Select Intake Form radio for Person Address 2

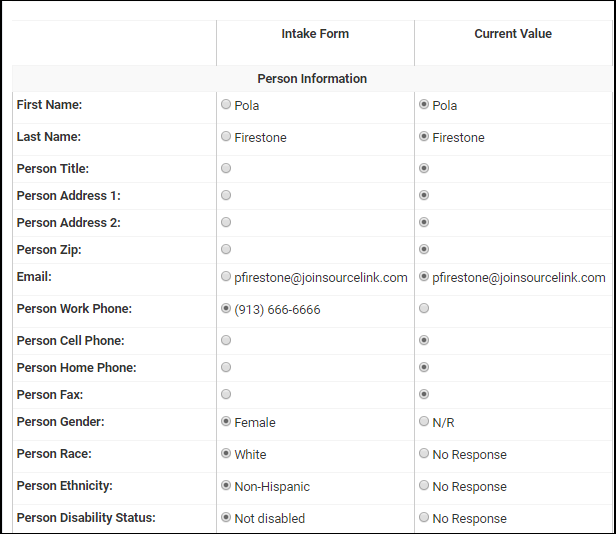226,222
